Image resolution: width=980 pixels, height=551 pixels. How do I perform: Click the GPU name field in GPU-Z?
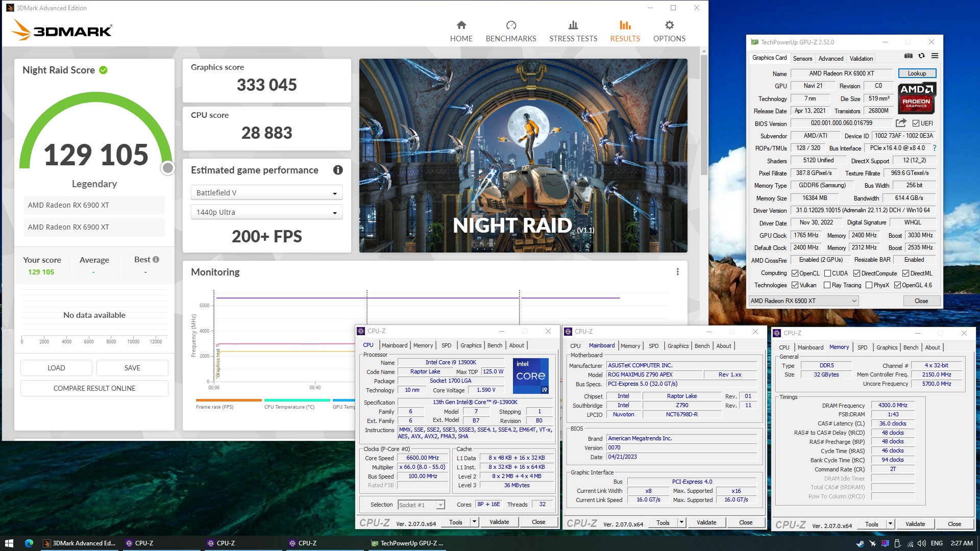point(841,73)
